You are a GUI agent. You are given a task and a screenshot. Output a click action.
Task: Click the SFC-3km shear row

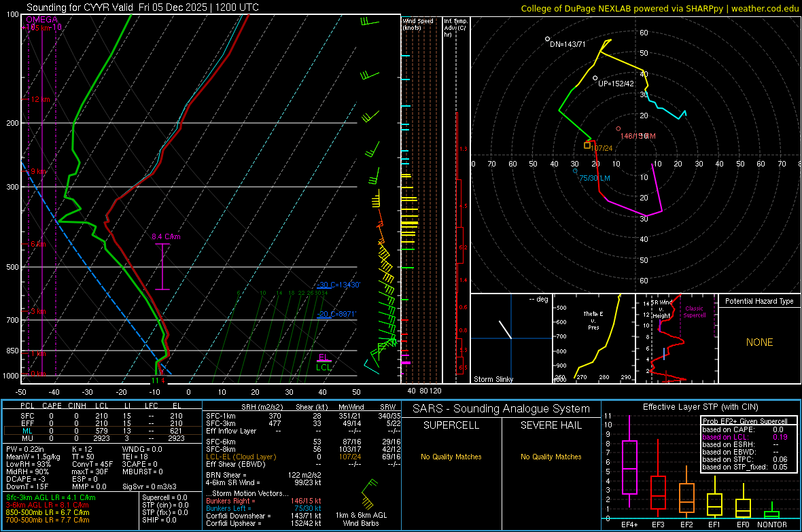coord(303,423)
